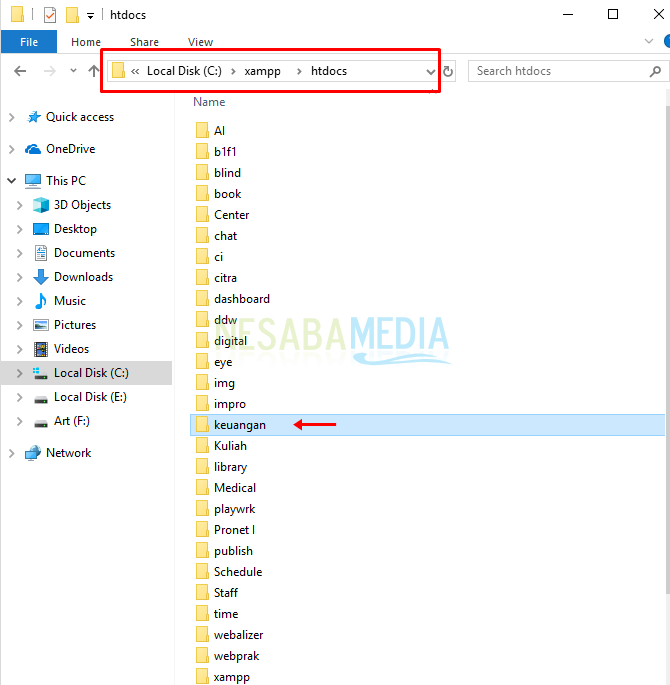Select the blind folder icon
The width and height of the screenshot is (670, 685).
point(202,172)
